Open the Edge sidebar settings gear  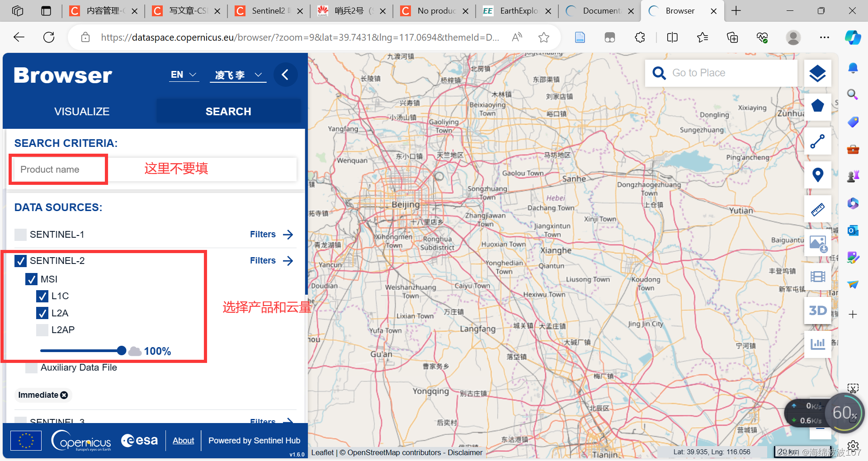(853, 446)
